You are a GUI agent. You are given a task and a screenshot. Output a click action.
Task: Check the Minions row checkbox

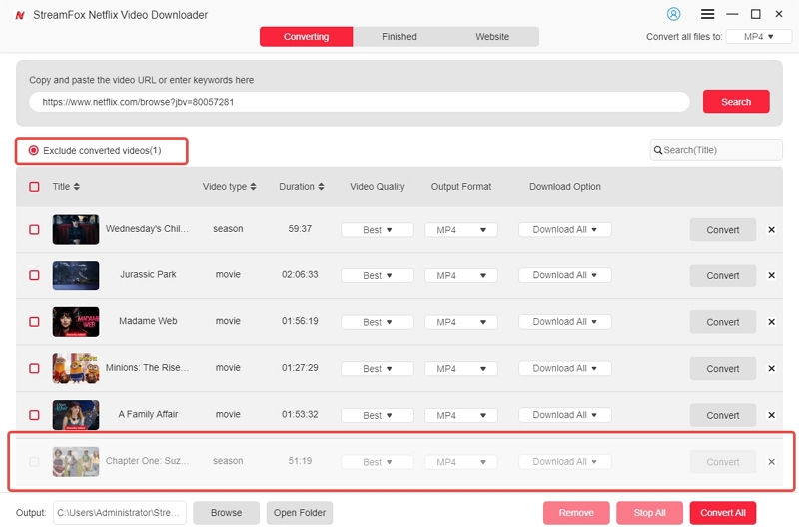tap(34, 368)
